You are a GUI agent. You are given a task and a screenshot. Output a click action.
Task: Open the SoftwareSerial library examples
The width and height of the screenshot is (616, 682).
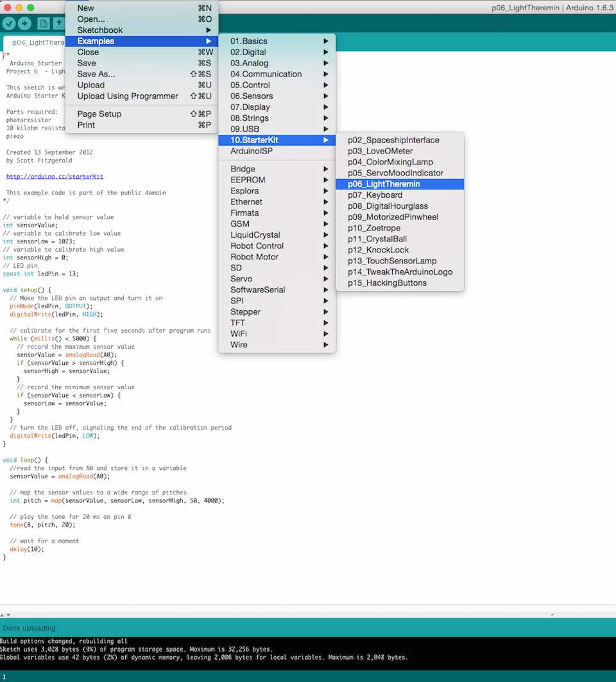point(277,290)
